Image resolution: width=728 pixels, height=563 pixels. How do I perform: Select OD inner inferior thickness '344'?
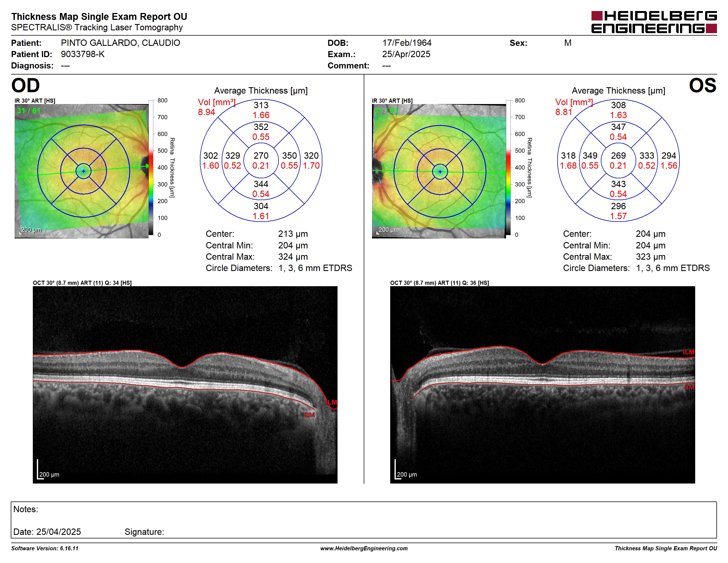pyautogui.click(x=261, y=184)
